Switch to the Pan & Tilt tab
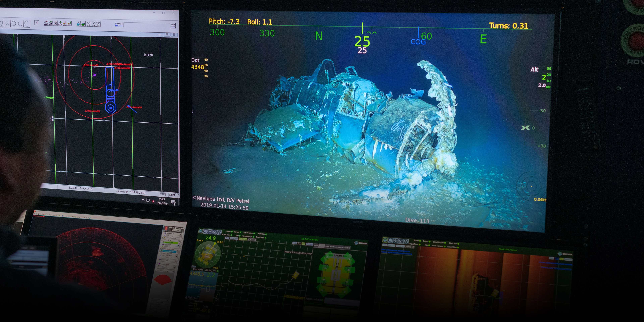Viewport: 644px width, 322px height. pyautogui.click(x=347, y=248)
